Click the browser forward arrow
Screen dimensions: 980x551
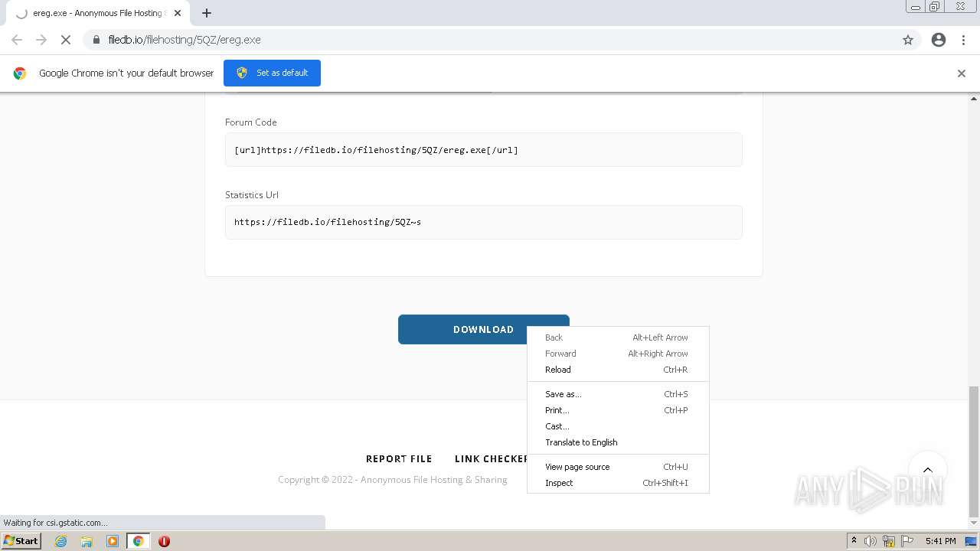[41, 40]
